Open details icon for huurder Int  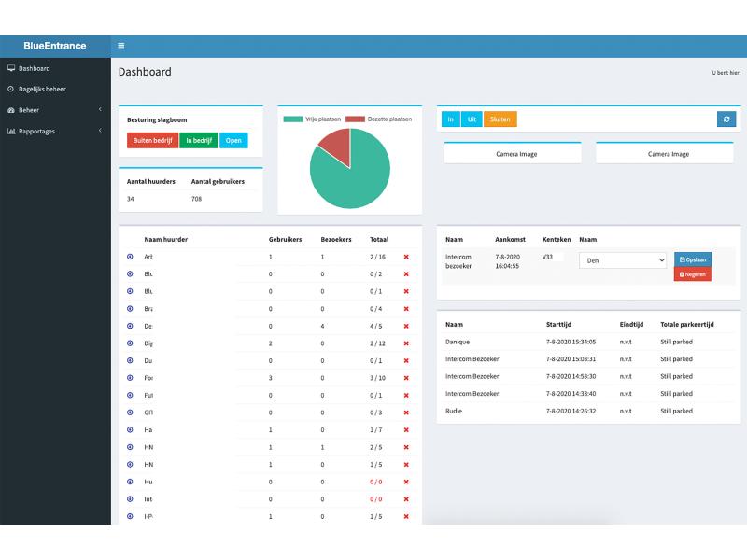130,499
